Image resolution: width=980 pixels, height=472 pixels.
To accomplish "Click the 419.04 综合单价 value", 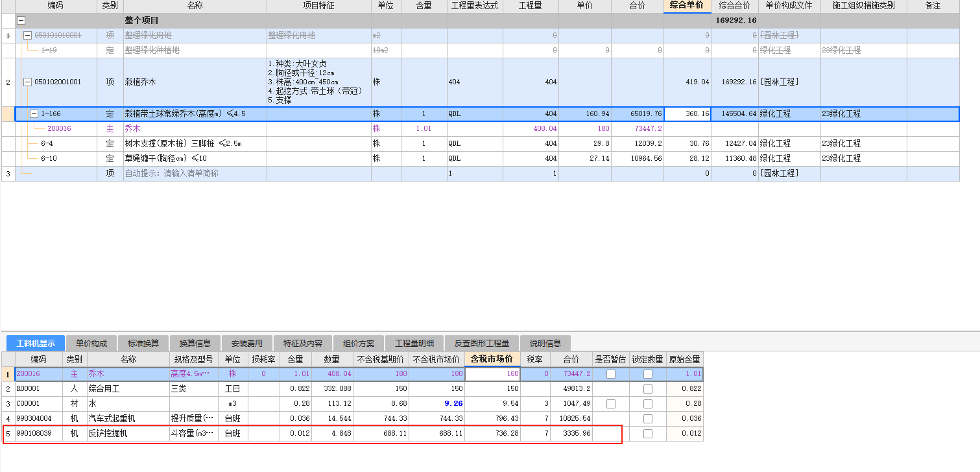I will click(697, 82).
